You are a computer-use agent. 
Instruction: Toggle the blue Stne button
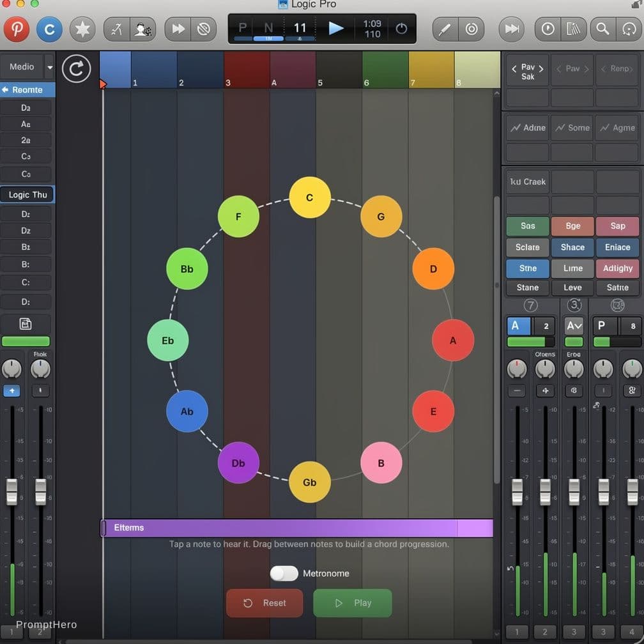(527, 268)
